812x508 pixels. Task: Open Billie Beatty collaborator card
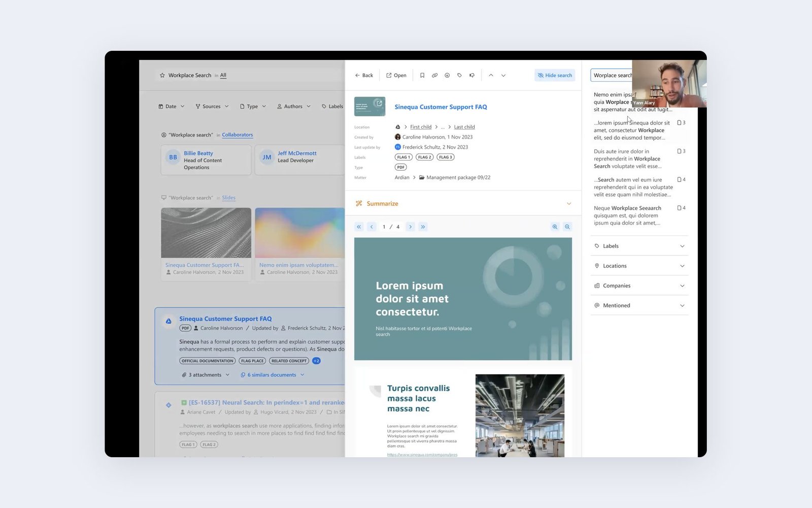click(x=206, y=160)
